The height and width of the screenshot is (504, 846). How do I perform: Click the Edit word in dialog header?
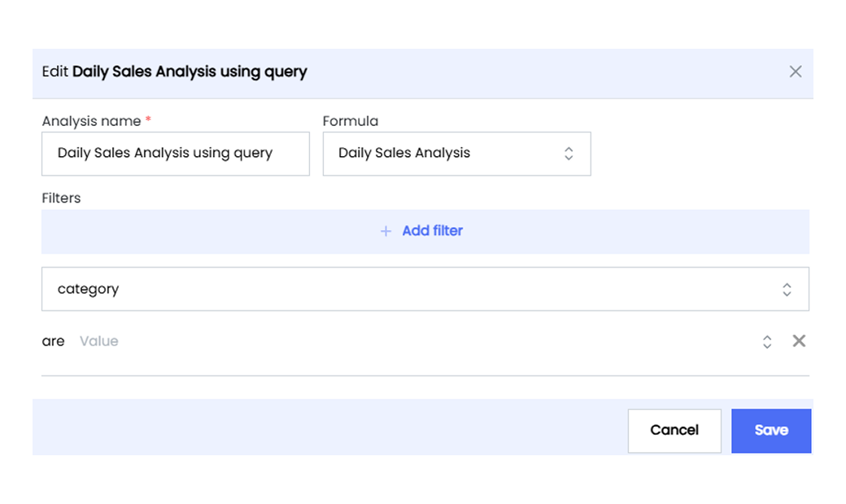pos(55,72)
